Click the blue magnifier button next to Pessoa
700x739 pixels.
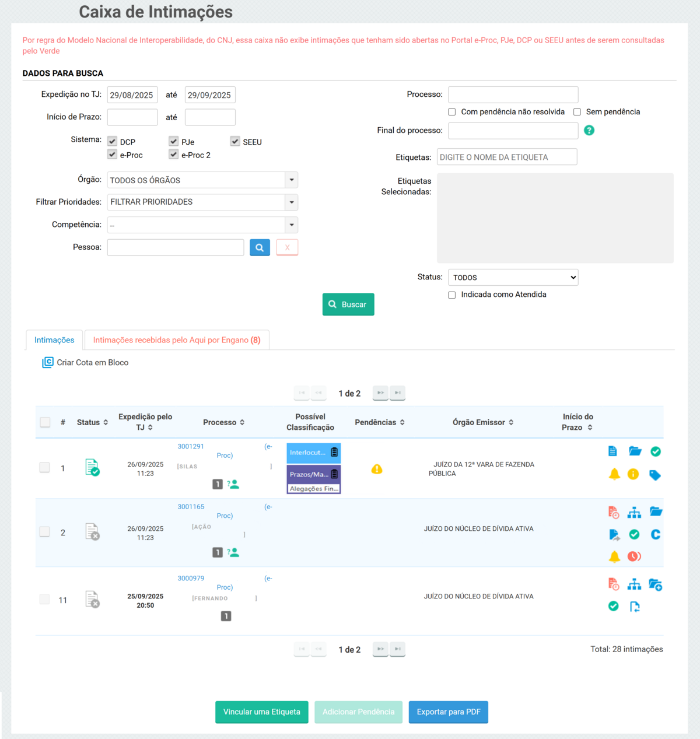(260, 247)
